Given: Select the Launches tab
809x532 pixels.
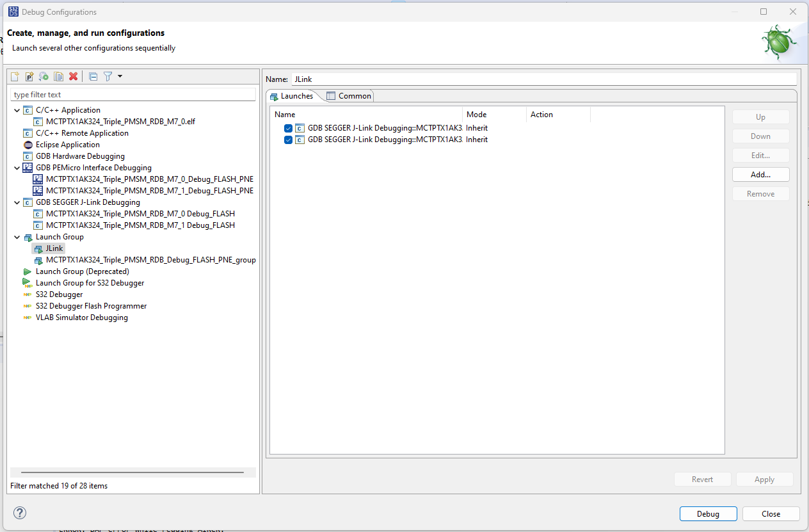Looking at the screenshot, I should pyautogui.click(x=296, y=95).
